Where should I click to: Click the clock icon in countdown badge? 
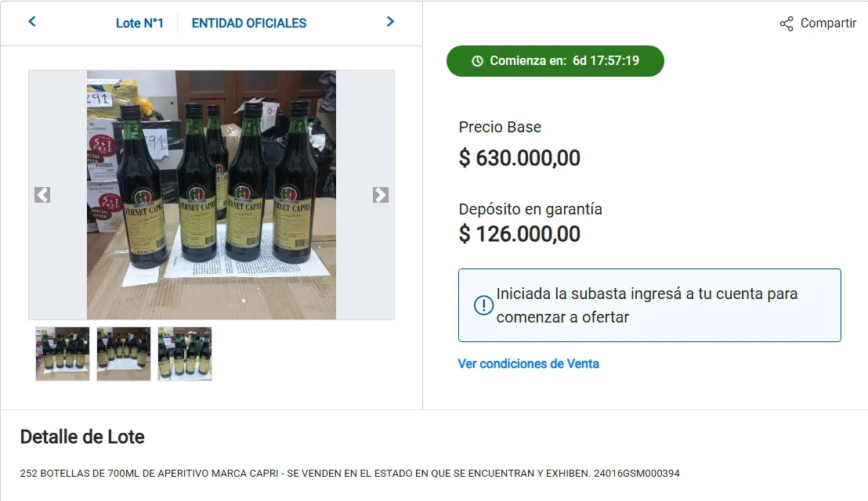click(477, 61)
